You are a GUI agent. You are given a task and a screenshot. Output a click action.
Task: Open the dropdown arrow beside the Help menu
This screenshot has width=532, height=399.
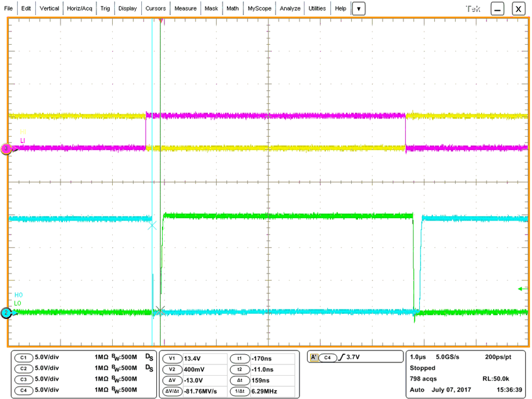pos(359,8)
